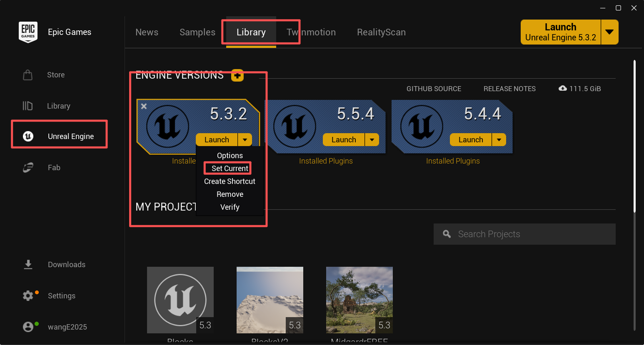The width and height of the screenshot is (644, 345).
Task: Launch engine version 5.5.4
Action: click(x=344, y=140)
